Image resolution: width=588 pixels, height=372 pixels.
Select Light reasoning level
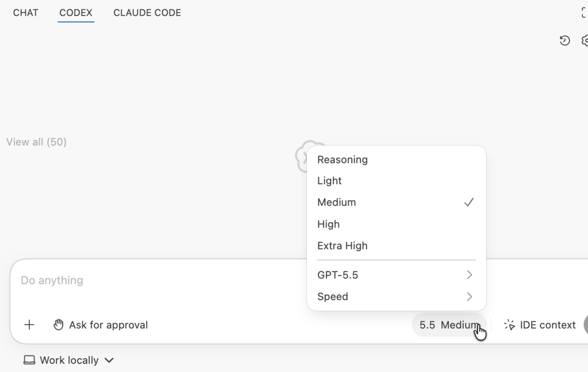(x=397, y=181)
